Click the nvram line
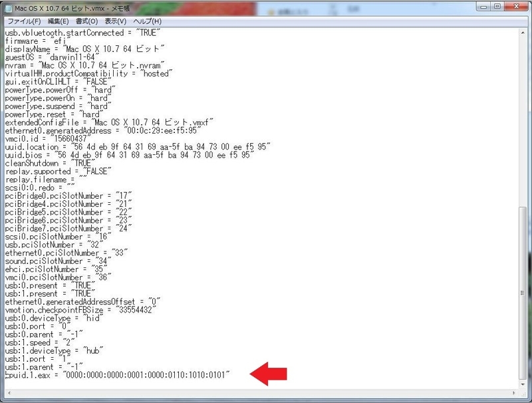This screenshot has width=532, height=403. [x=85, y=65]
